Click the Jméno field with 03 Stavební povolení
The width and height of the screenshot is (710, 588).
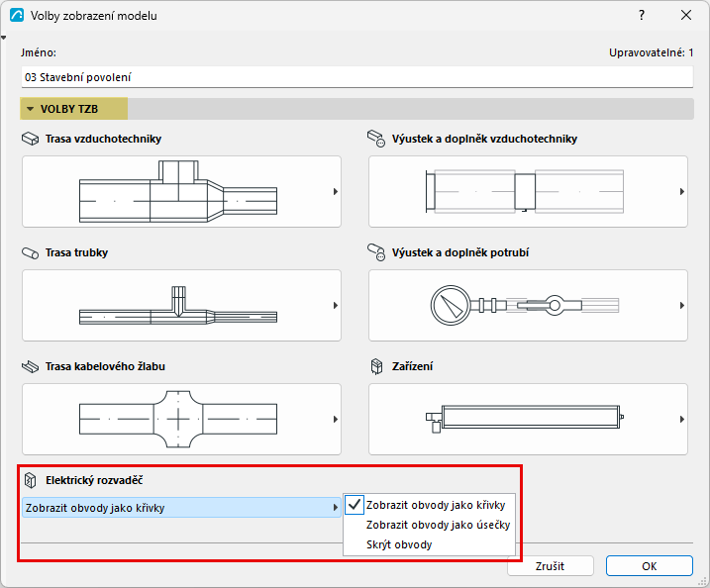356,77
